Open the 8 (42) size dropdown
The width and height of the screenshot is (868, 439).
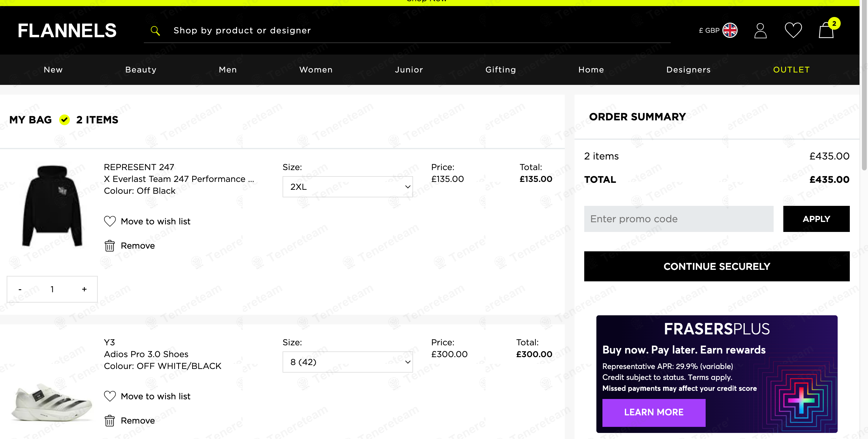tap(348, 362)
